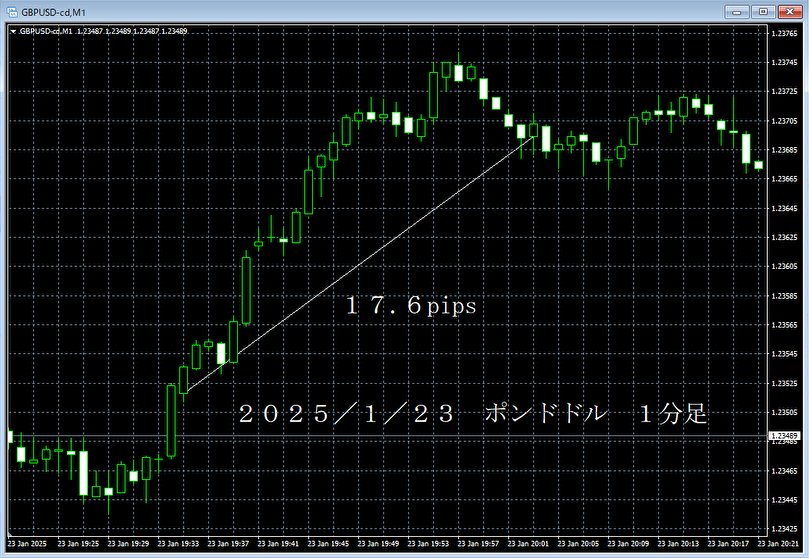Maximize the GBPUSD-cd,M1 chart window
The width and height of the screenshot is (809, 558).
point(763,11)
